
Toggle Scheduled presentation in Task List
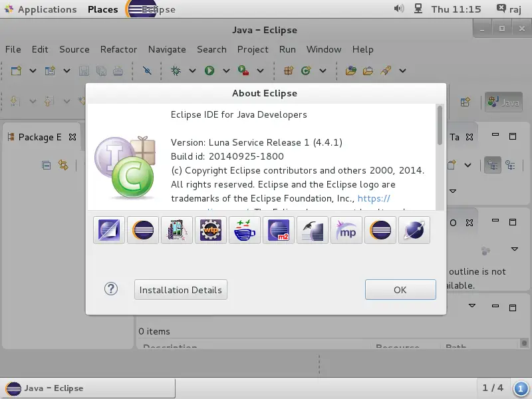pyautogui.click(x=510, y=165)
